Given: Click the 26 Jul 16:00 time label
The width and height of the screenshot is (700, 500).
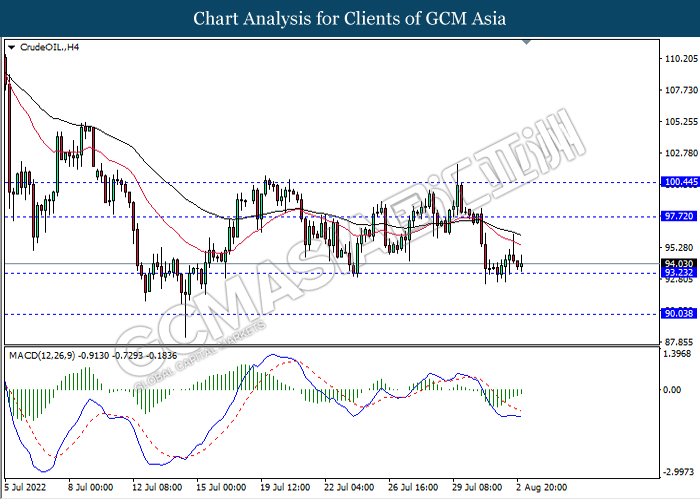Looking at the screenshot, I should click(413, 487).
